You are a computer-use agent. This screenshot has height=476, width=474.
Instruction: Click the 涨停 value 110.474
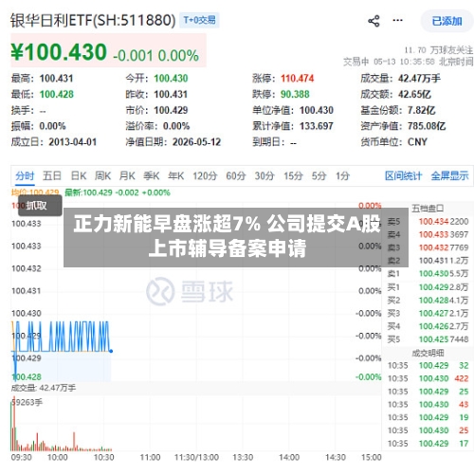298,79
